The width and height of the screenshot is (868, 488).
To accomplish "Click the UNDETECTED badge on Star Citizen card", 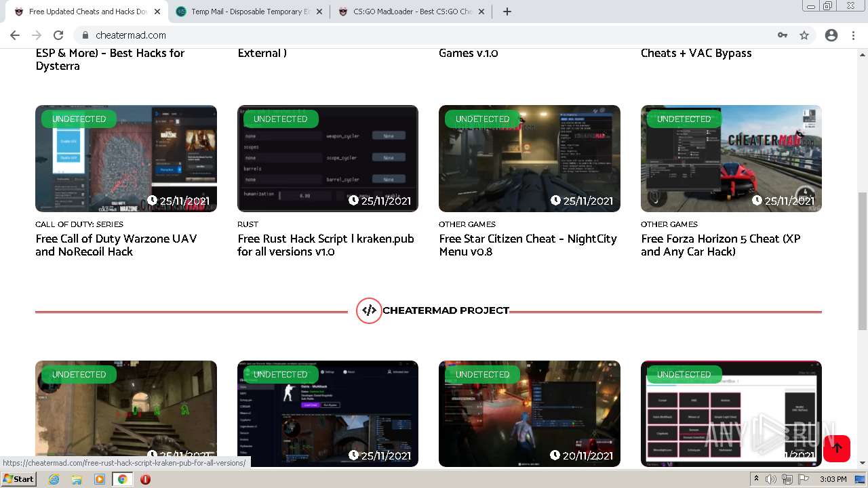I will click(x=482, y=119).
